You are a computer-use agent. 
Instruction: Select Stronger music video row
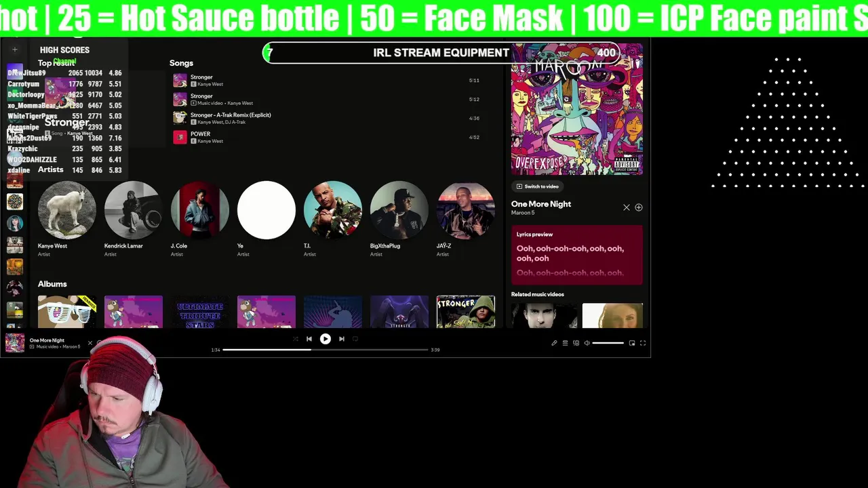[x=326, y=99]
